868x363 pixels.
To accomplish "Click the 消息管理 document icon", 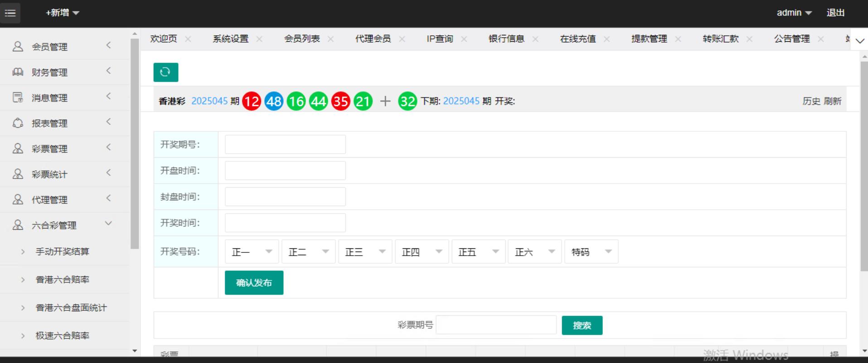I will (x=18, y=97).
